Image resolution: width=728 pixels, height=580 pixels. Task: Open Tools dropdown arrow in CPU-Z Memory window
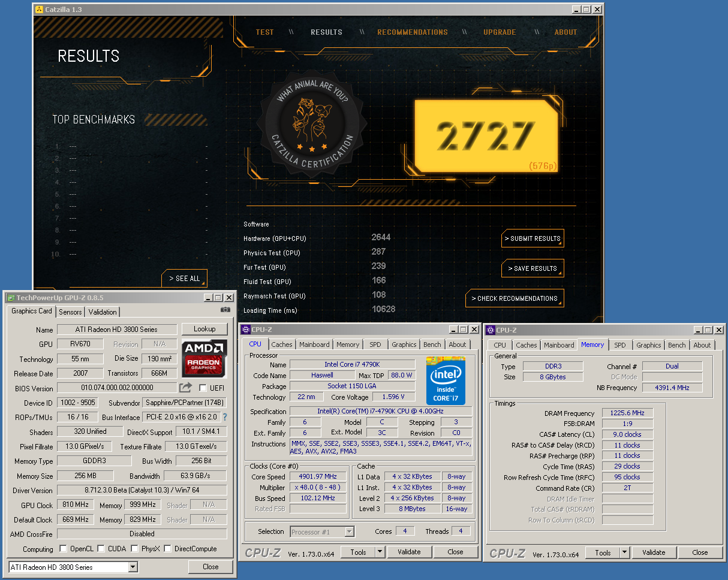[x=625, y=553]
